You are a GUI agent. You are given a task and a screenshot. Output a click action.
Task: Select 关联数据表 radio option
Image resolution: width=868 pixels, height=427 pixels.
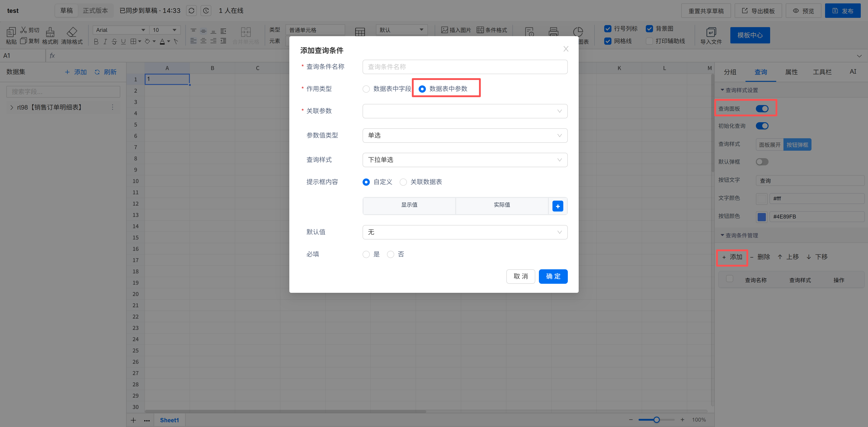click(x=403, y=182)
